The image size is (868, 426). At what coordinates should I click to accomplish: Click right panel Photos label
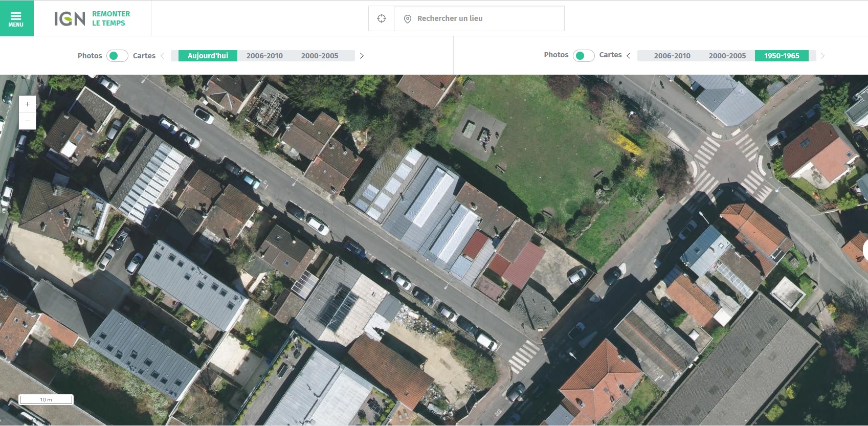pyautogui.click(x=557, y=55)
